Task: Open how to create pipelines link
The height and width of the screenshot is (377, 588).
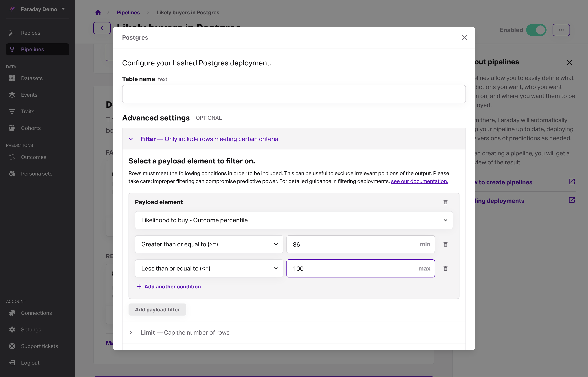Action: (x=504, y=182)
